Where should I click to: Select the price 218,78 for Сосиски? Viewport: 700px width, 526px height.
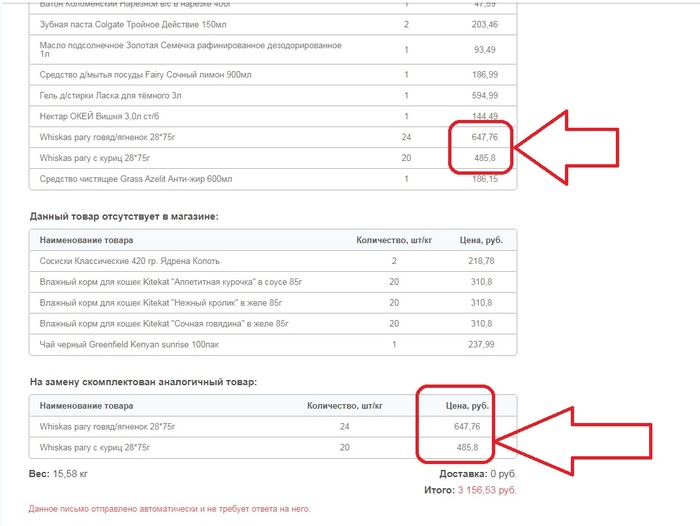coord(481,261)
